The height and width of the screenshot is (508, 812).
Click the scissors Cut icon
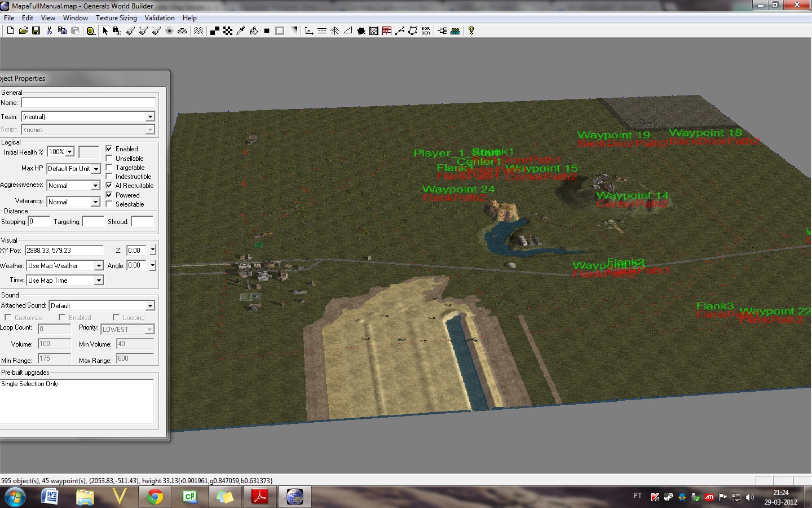(49, 31)
